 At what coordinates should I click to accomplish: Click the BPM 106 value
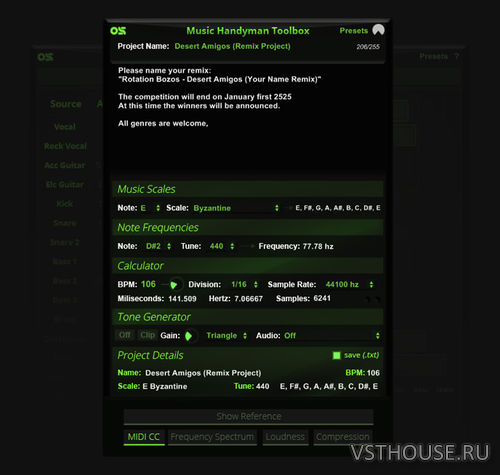(x=148, y=284)
